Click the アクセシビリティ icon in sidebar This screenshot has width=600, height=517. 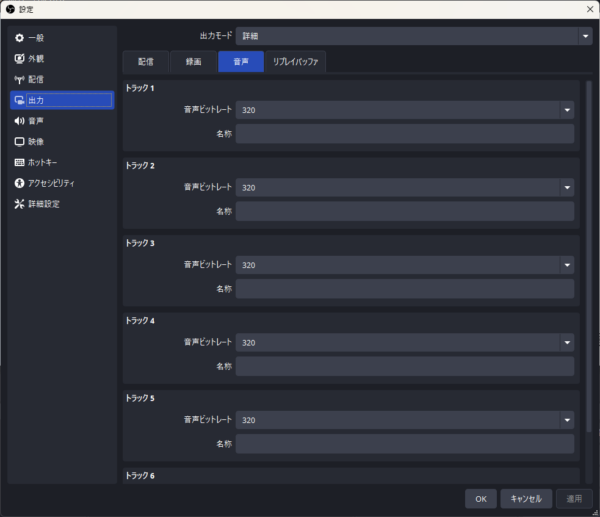click(x=19, y=184)
